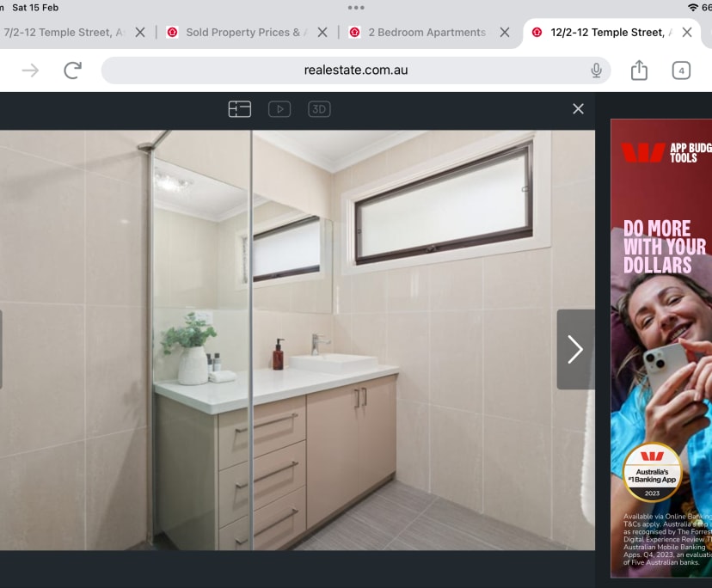Close the 2 Bedroom Apartments tab

click(506, 33)
